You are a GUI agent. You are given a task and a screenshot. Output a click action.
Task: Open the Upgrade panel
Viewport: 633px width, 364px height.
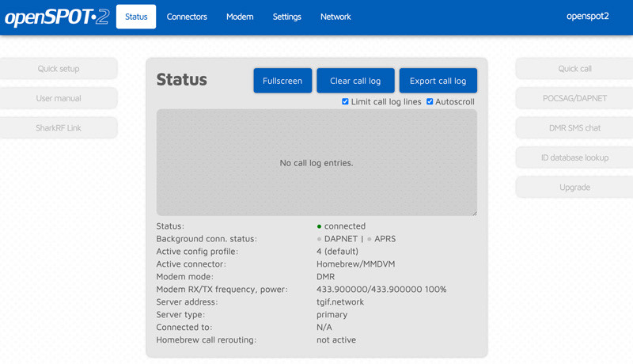point(574,188)
